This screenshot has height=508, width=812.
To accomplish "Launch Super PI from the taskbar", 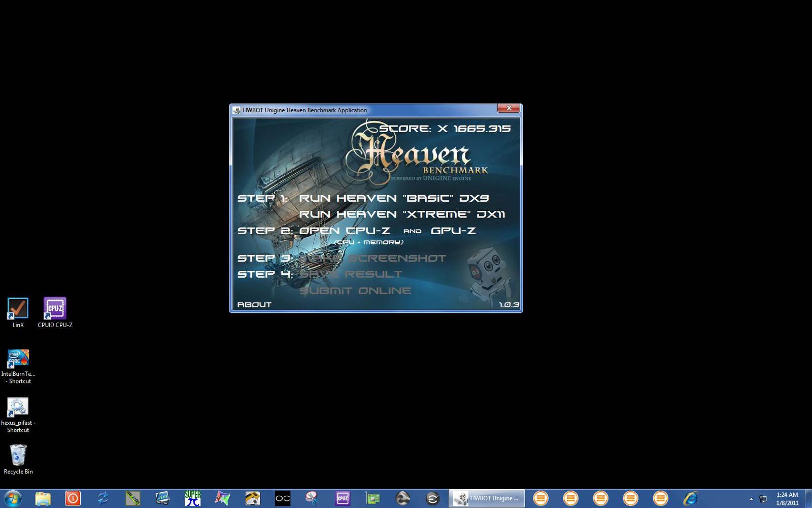I will [192, 498].
